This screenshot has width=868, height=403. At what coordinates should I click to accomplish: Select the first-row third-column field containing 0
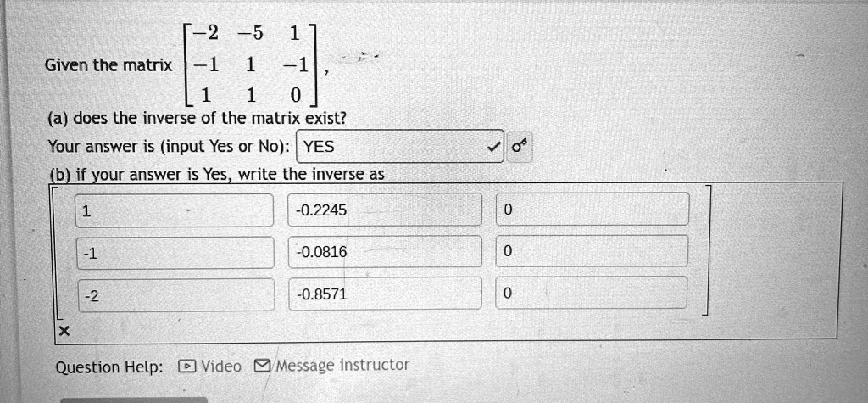[593, 209]
